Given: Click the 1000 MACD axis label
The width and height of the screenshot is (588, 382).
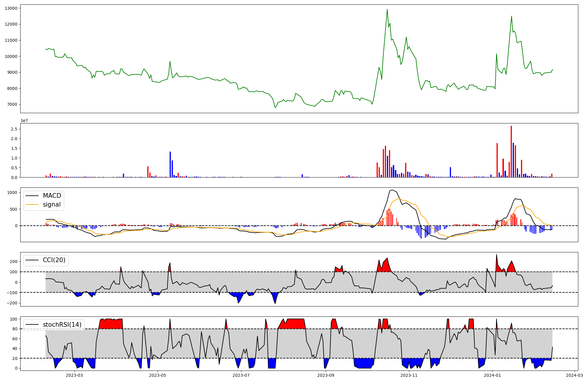Looking at the screenshot, I should (x=12, y=192).
